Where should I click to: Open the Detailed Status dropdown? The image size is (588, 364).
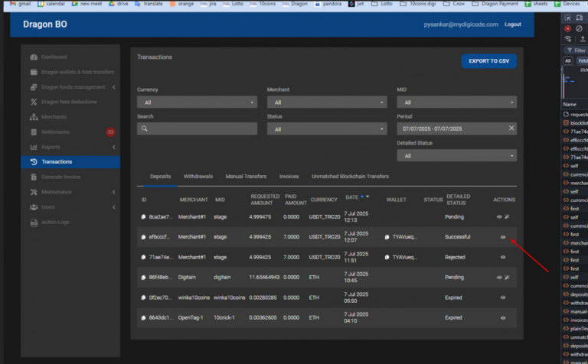[457, 156]
